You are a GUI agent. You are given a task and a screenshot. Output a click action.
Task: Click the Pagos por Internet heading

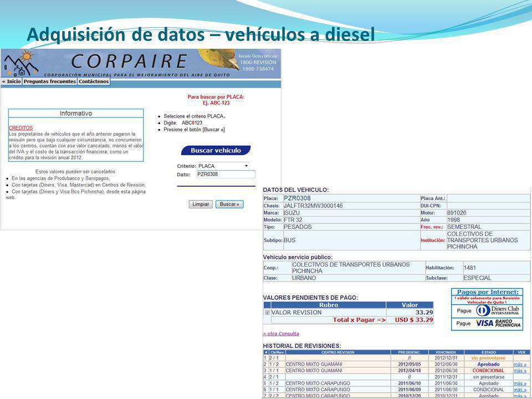488,292
